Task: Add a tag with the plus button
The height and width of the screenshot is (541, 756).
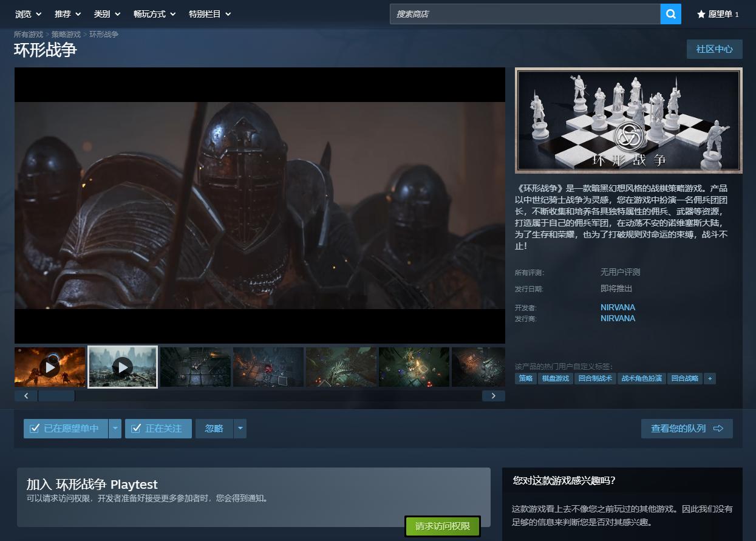Action: (x=709, y=378)
